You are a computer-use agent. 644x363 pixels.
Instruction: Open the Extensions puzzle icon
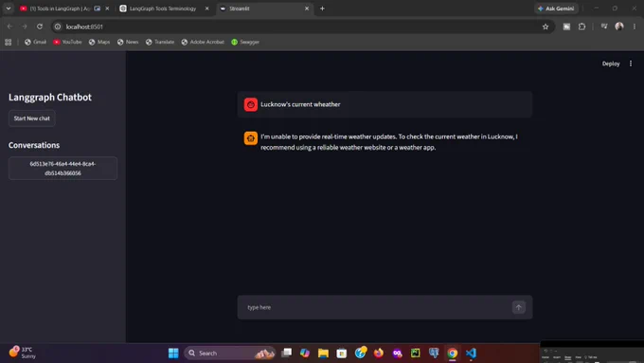pos(582,27)
